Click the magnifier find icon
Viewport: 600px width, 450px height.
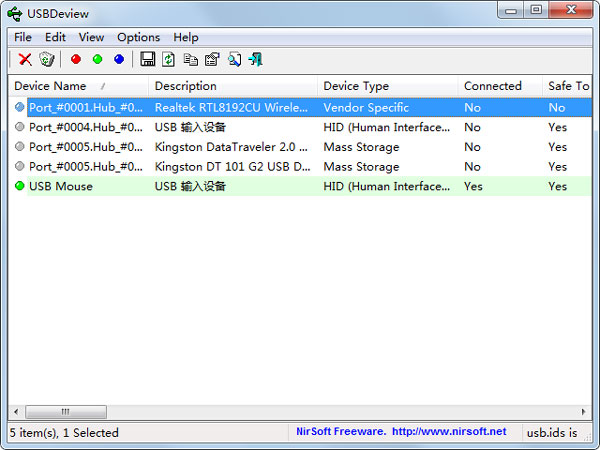[234, 59]
